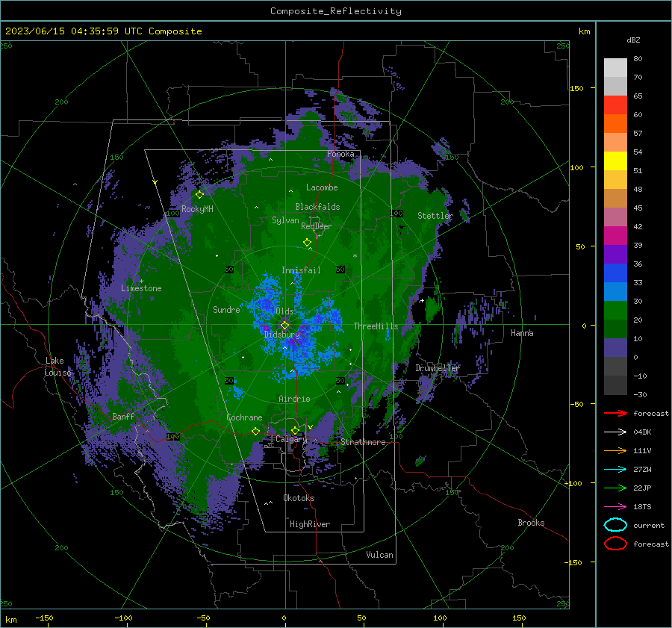Click the Okotoks city label
672x628 pixels.
coord(299,498)
